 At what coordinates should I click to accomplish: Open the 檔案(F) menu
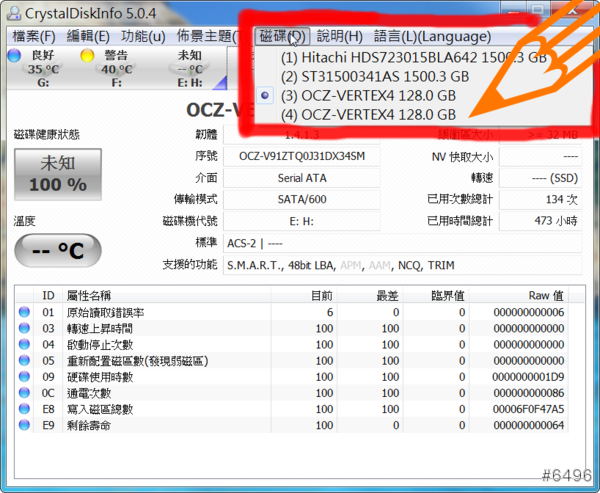pyautogui.click(x=34, y=36)
